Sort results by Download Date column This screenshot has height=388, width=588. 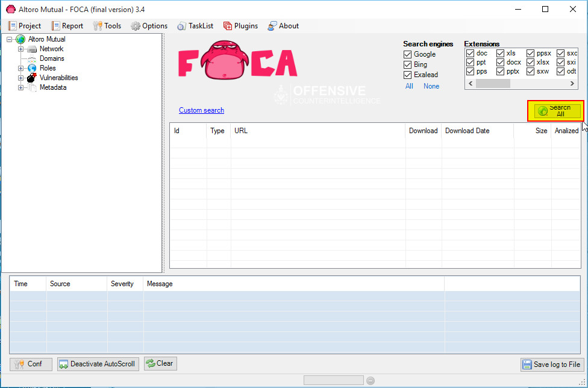[x=477, y=131]
